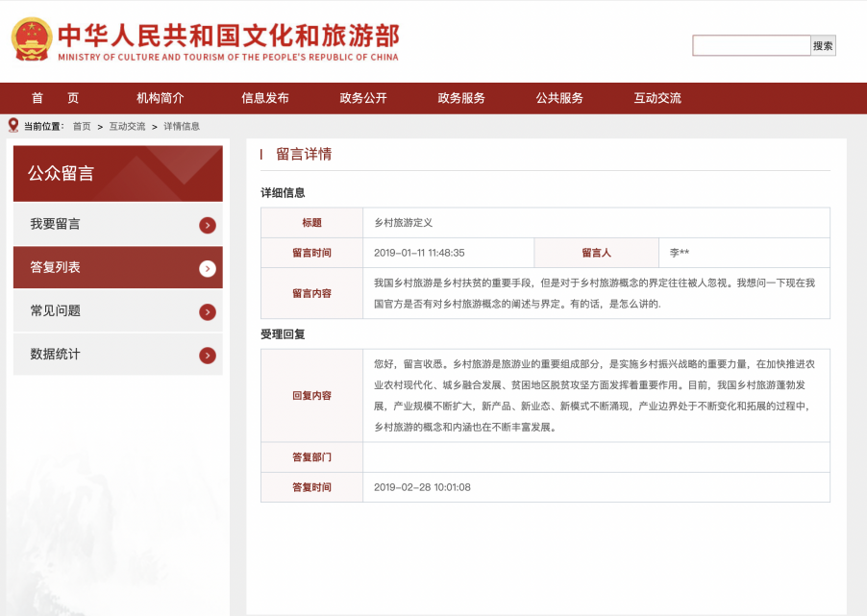Click the 搜索 search button

(824, 46)
